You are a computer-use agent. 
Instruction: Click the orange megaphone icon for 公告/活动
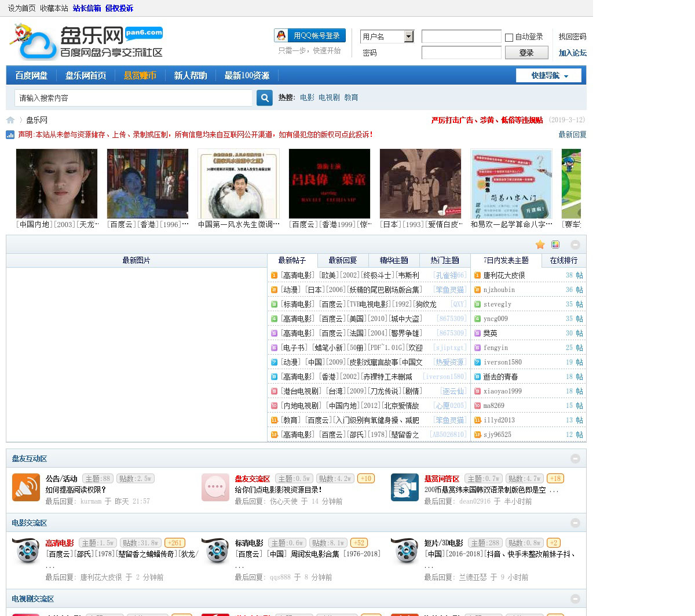[26, 487]
